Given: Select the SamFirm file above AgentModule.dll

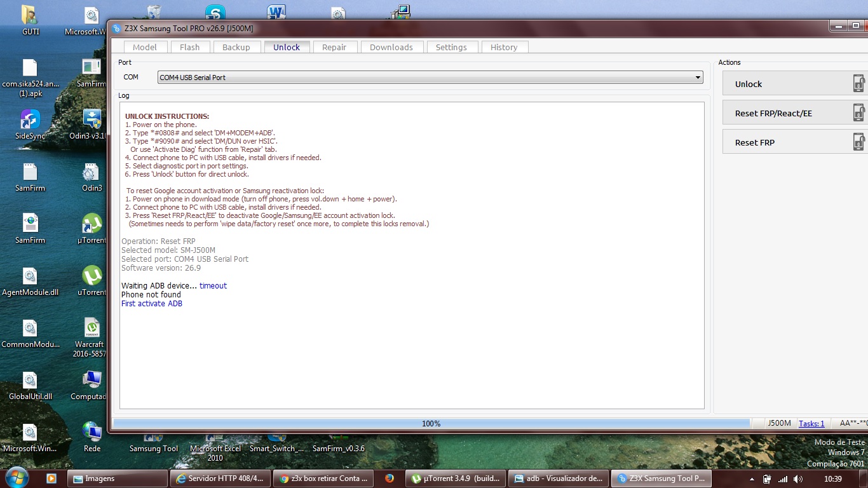Looking at the screenshot, I should click(x=30, y=229).
